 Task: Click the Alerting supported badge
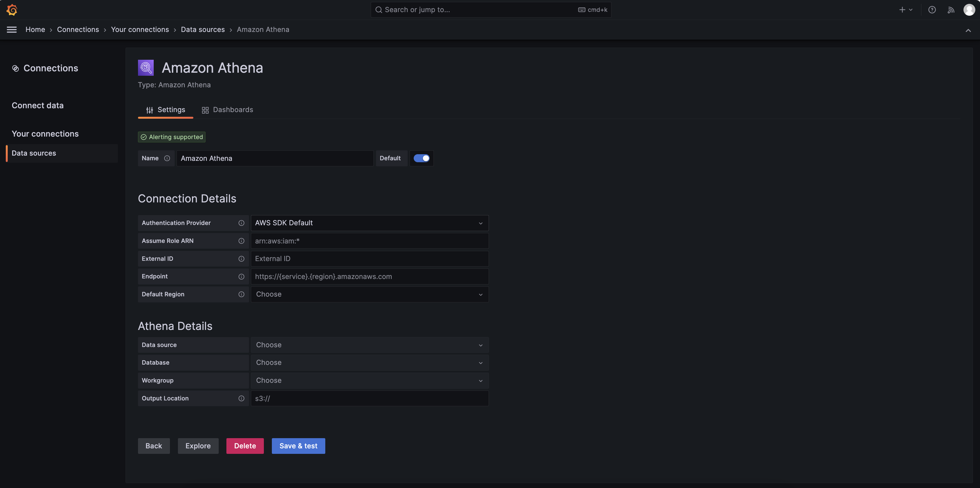point(172,137)
